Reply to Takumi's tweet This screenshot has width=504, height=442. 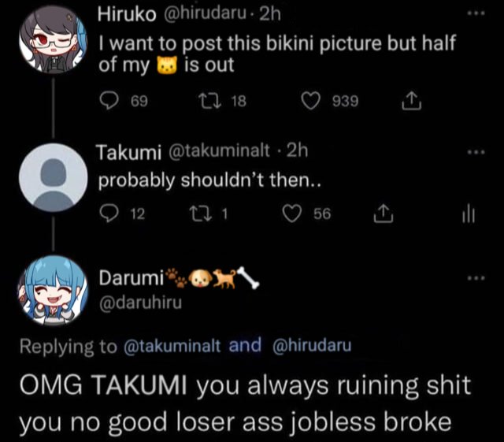[x=109, y=214]
